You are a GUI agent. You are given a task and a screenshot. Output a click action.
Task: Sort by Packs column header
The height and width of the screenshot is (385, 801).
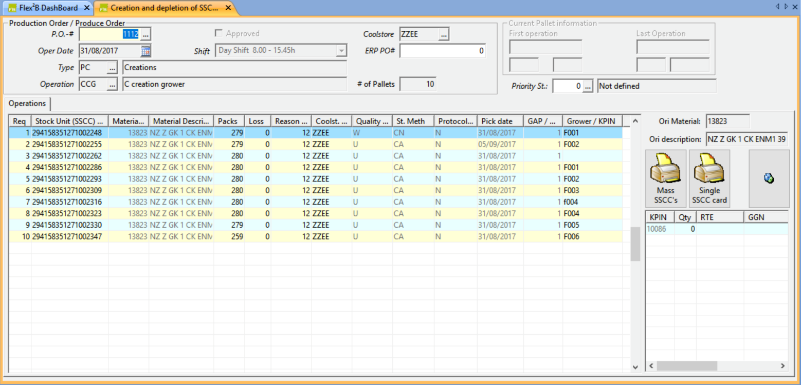click(x=229, y=122)
